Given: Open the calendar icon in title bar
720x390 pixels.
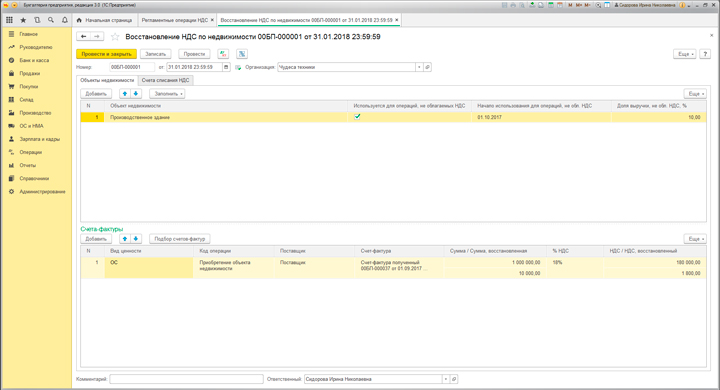Looking at the screenshot, I should coord(560,5).
